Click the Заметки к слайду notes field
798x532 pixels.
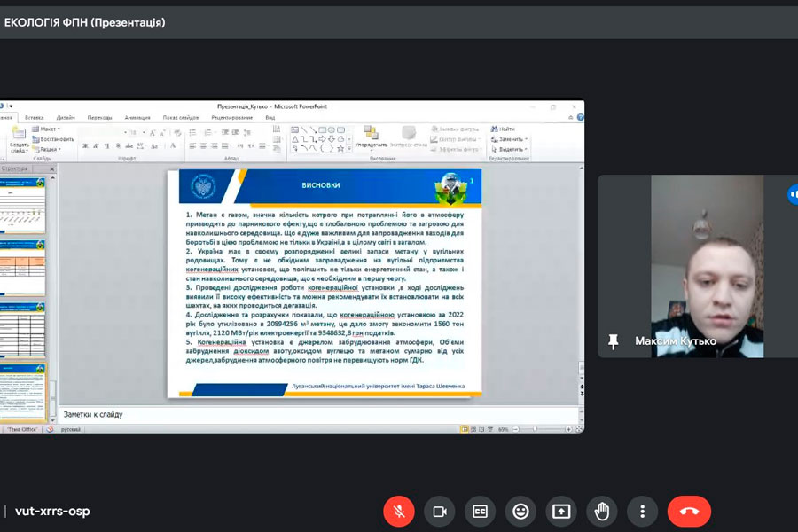pyautogui.click(x=266, y=414)
